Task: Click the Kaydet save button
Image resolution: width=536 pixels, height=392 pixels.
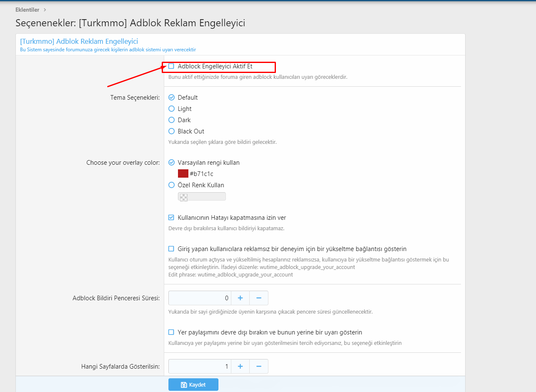Action: coord(193,384)
